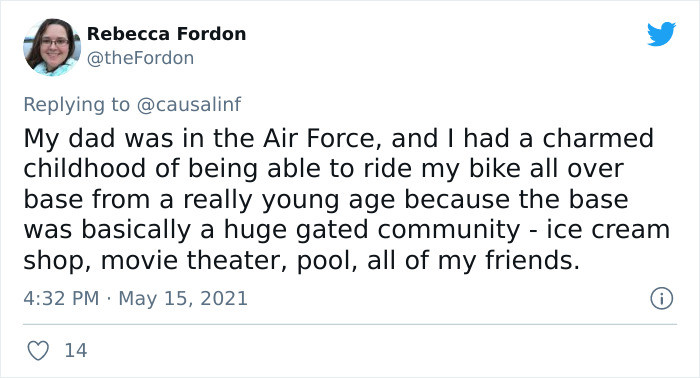Click the phrase 'charmed' in the tweet
Viewport: 700px width, 378px height.
[598, 138]
